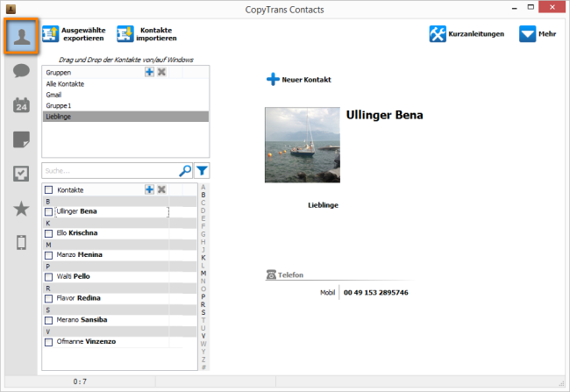Jump to letter V in alphabet index

coord(203,336)
